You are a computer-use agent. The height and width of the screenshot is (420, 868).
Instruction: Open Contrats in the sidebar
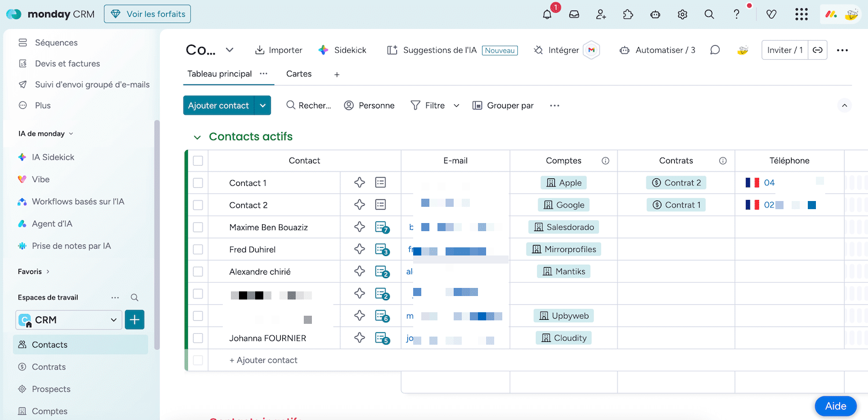click(x=49, y=367)
